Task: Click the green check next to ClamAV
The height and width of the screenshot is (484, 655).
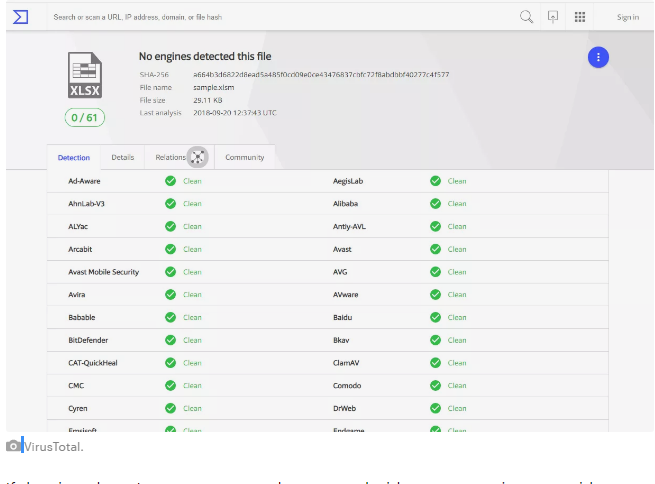Action: point(435,362)
